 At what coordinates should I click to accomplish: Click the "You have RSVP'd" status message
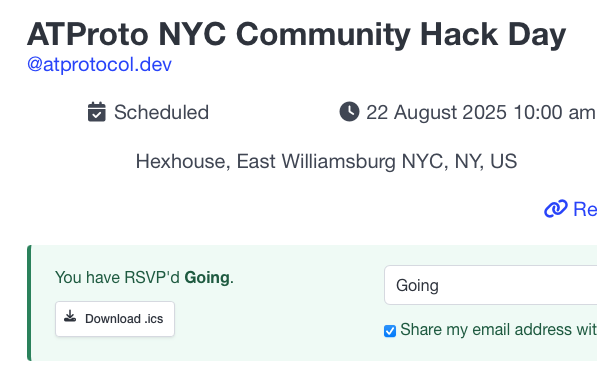(x=144, y=278)
